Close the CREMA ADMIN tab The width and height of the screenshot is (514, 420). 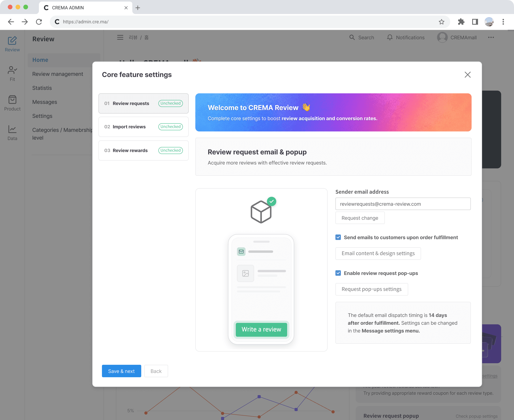[126, 8]
